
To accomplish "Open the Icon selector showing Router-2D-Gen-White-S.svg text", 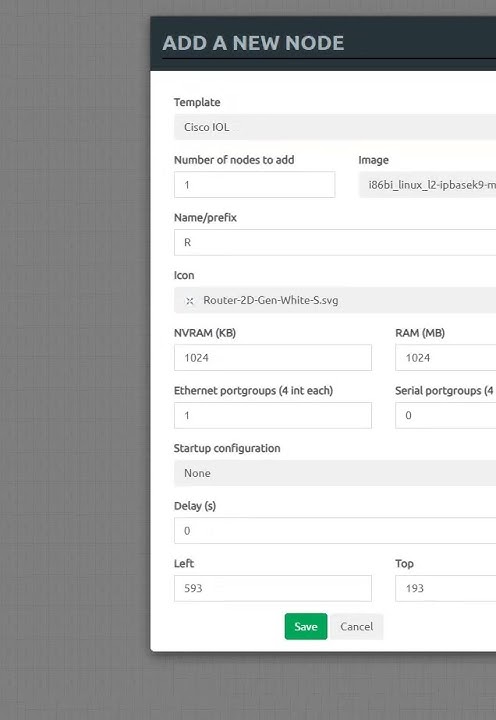I will 335,300.
